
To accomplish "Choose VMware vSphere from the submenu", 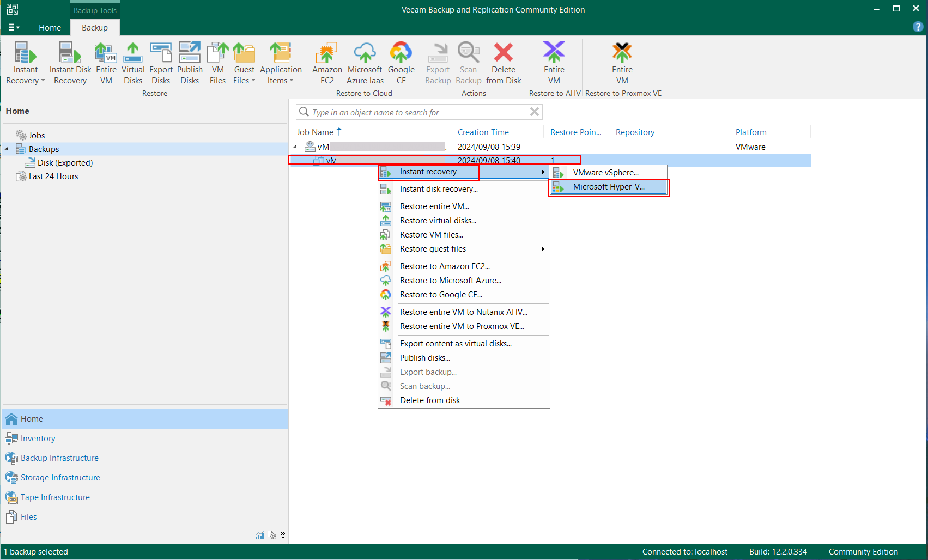I will coord(609,173).
